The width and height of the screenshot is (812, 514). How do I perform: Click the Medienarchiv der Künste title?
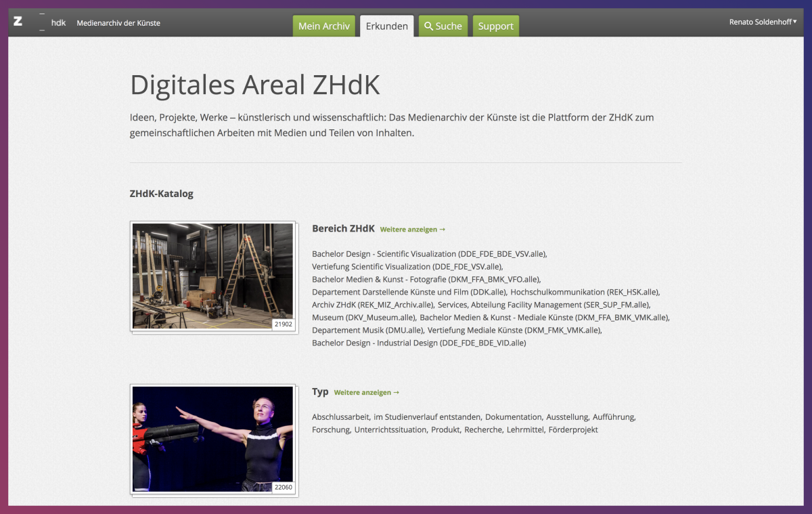point(118,23)
